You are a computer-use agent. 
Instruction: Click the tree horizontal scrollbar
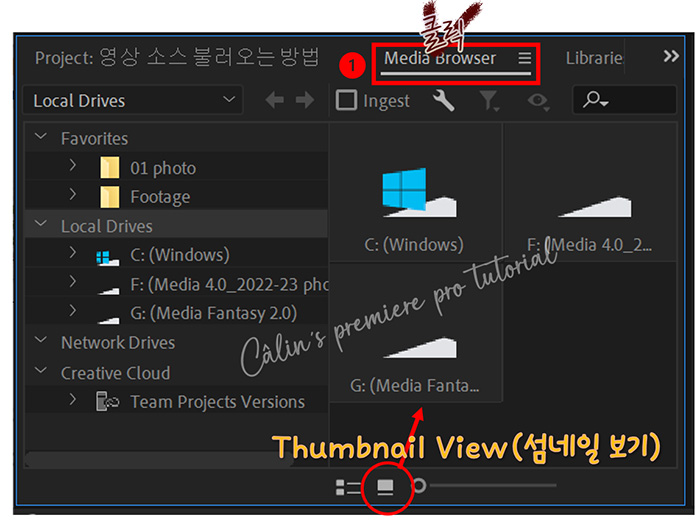click(159, 459)
